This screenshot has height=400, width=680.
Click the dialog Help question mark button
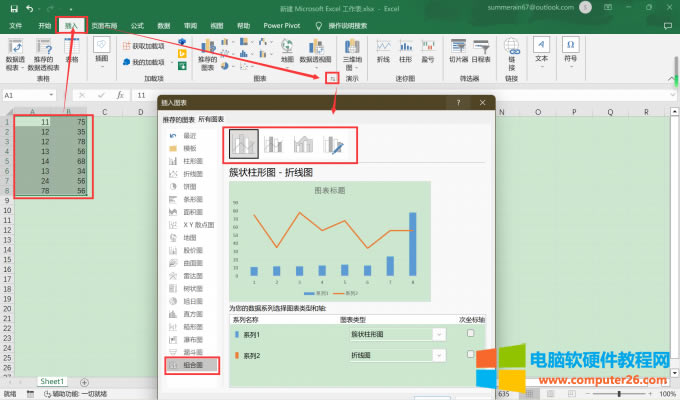coord(458,102)
